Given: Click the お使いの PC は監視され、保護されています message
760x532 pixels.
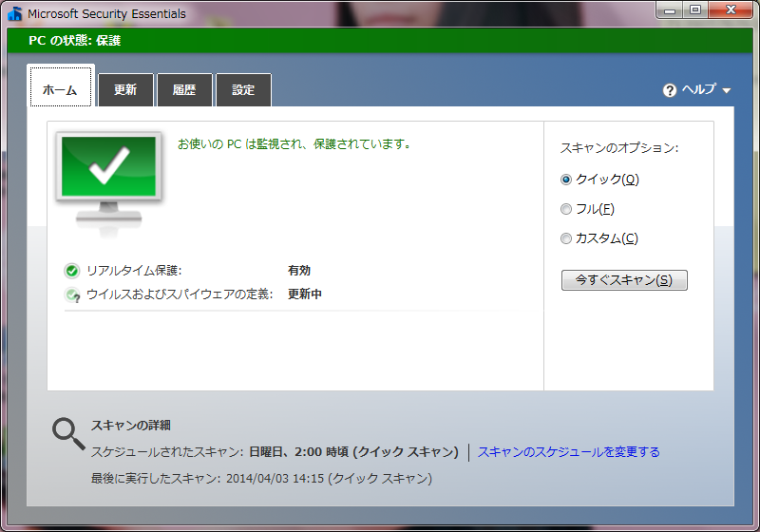Looking at the screenshot, I should click(294, 143).
